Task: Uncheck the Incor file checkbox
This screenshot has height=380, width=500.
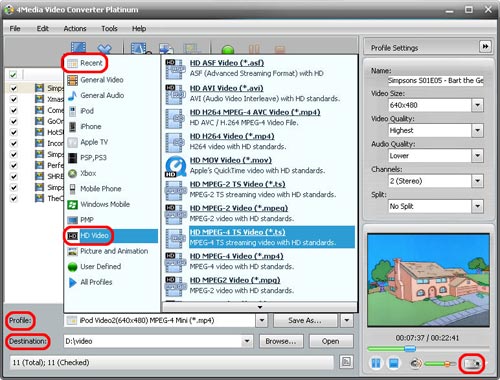Action: coord(13,143)
